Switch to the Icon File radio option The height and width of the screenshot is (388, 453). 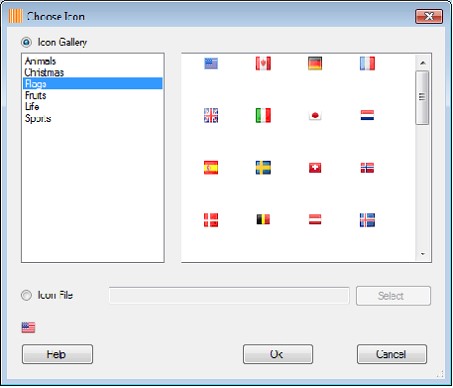point(26,295)
